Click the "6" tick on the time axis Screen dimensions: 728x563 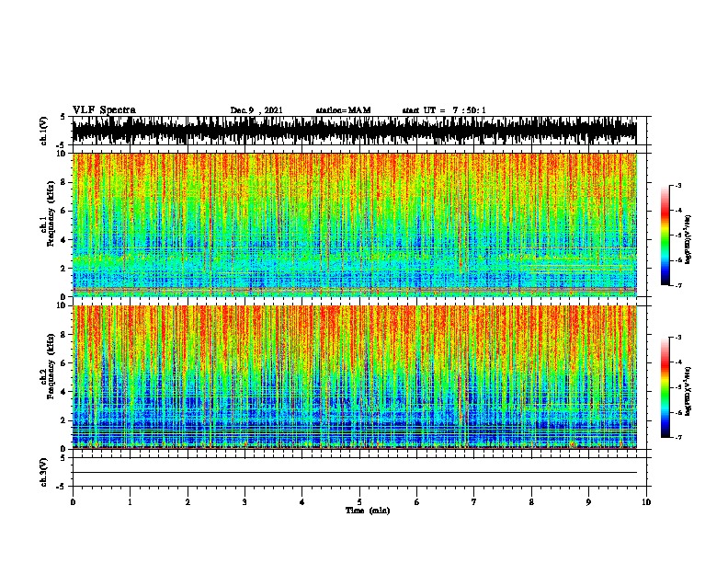click(x=417, y=502)
